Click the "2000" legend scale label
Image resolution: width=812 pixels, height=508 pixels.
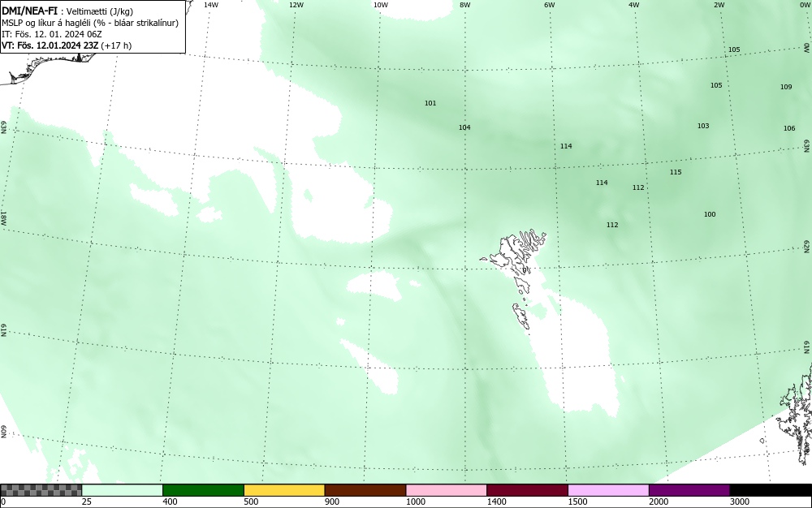[x=659, y=502]
